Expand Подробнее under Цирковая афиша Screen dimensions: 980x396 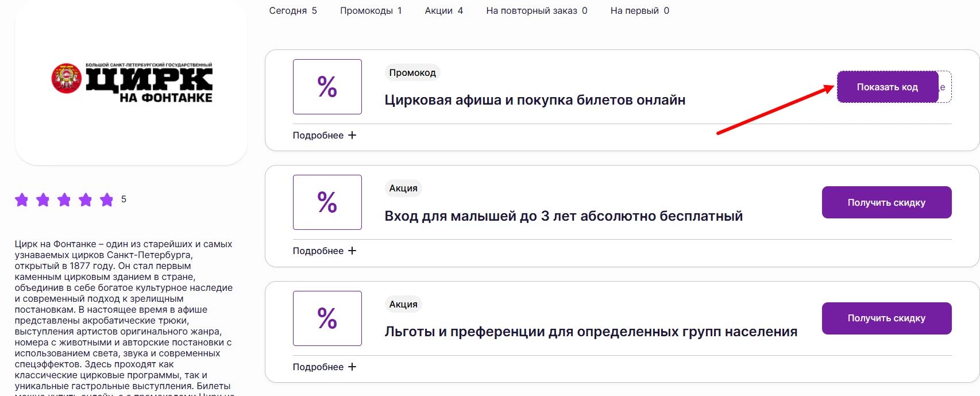pyautogui.click(x=325, y=135)
